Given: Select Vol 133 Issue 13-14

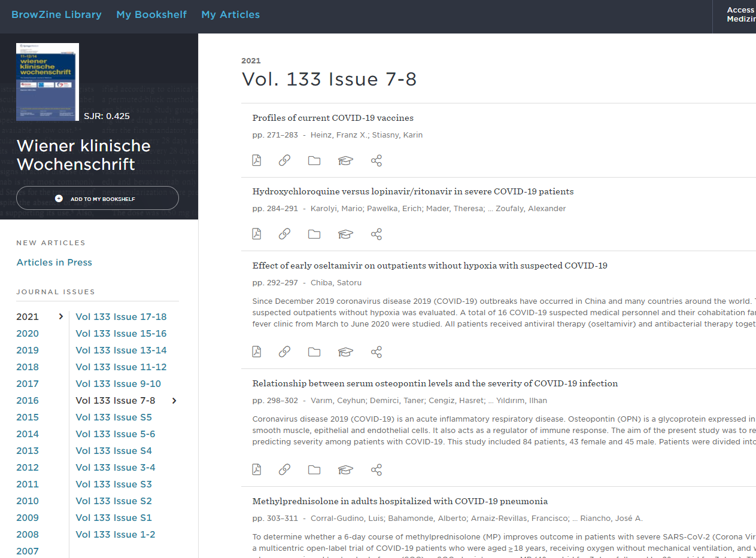Looking at the screenshot, I should [122, 350].
